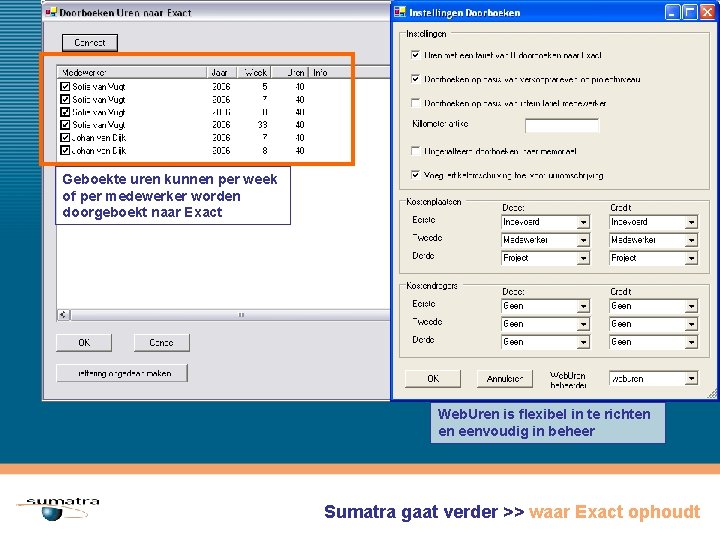Click the Jaar column header

click(222, 72)
